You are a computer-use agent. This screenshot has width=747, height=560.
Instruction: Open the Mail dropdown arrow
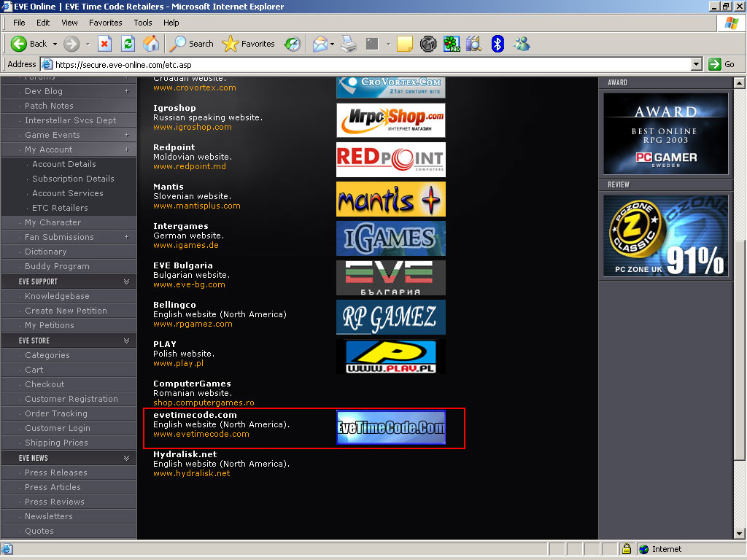coord(332,44)
